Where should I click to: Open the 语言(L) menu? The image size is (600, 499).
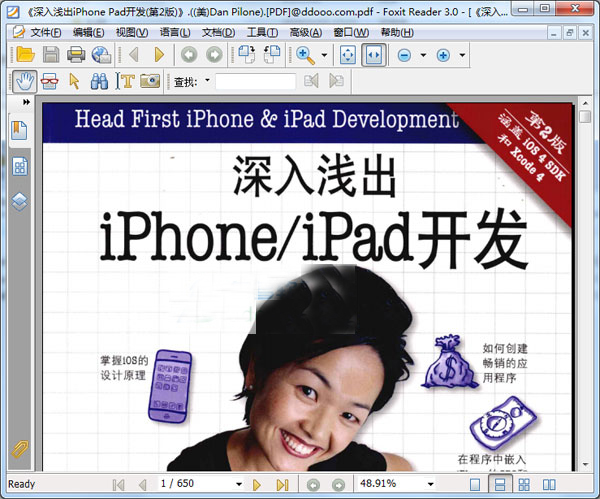175,33
